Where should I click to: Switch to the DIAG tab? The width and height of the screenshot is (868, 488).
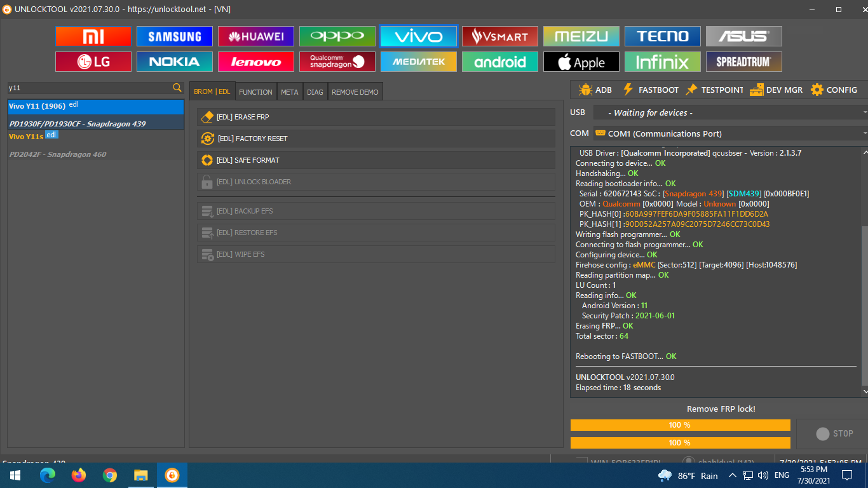click(315, 92)
